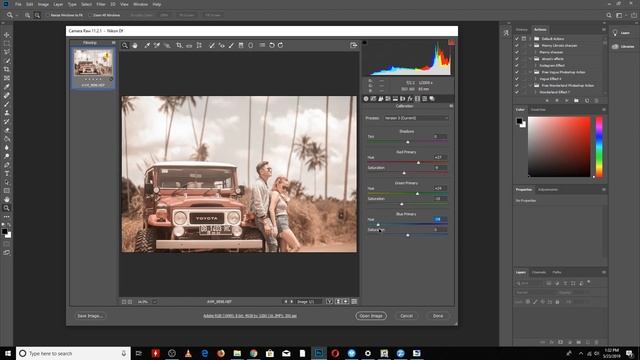Image resolution: width=640 pixels, height=360 pixels.
Task: Open the Filmstrip panel menu
Action: (x=113, y=42)
